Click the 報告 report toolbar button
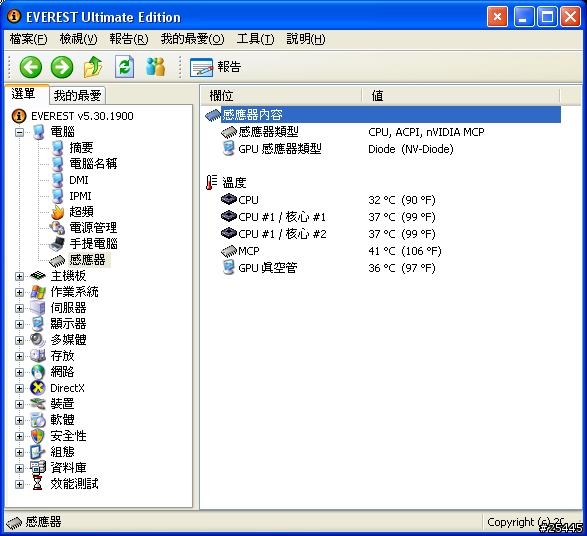 (215, 67)
